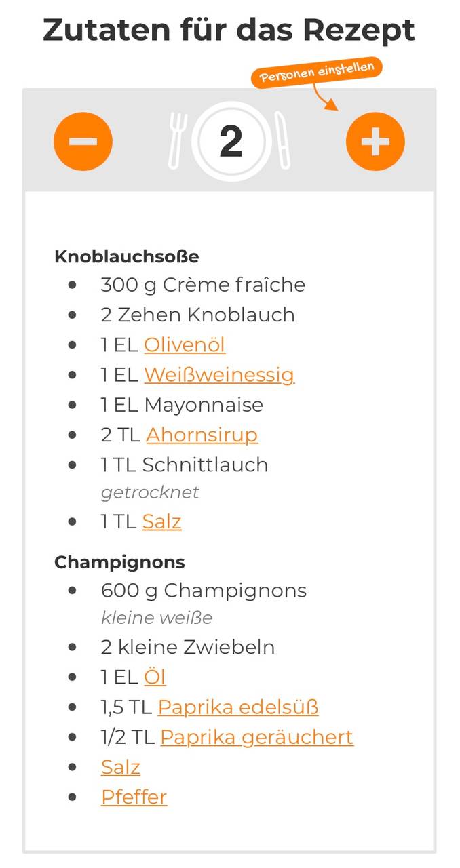Open the Salz link under Knoblauchsoße
This screenshot has height=868, width=460.
point(161,521)
